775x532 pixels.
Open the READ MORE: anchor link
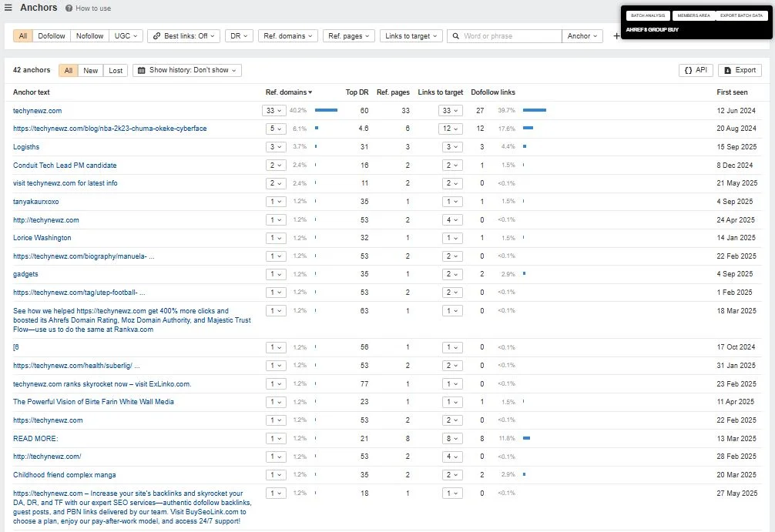(35, 439)
